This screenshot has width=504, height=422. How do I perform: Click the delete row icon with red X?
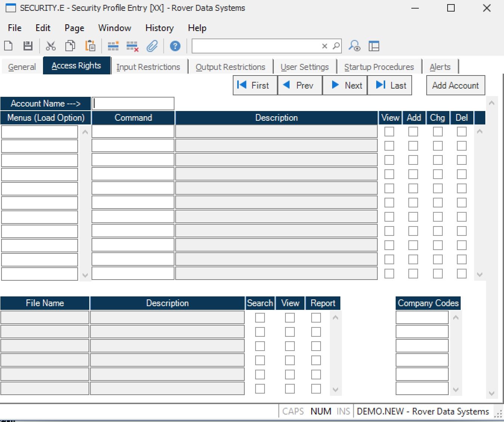(132, 46)
